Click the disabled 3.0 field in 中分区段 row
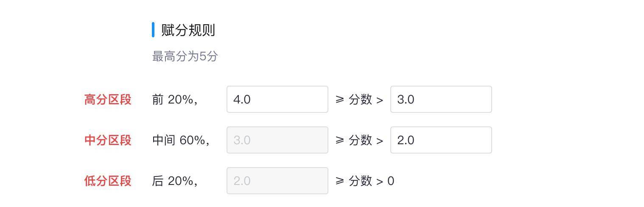 tap(277, 140)
